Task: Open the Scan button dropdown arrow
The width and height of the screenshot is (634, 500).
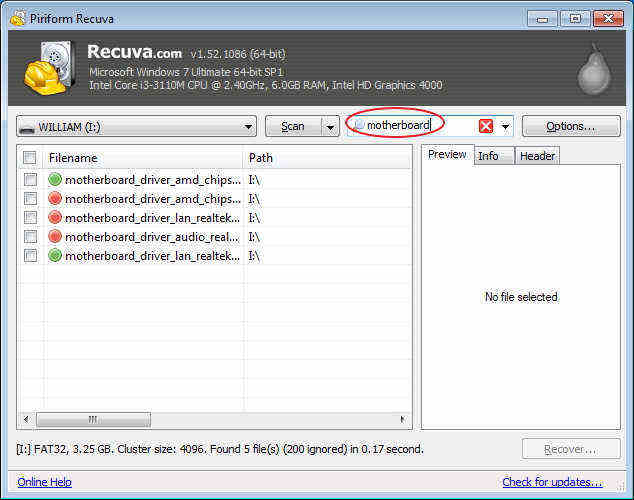Action: [330, 127]
